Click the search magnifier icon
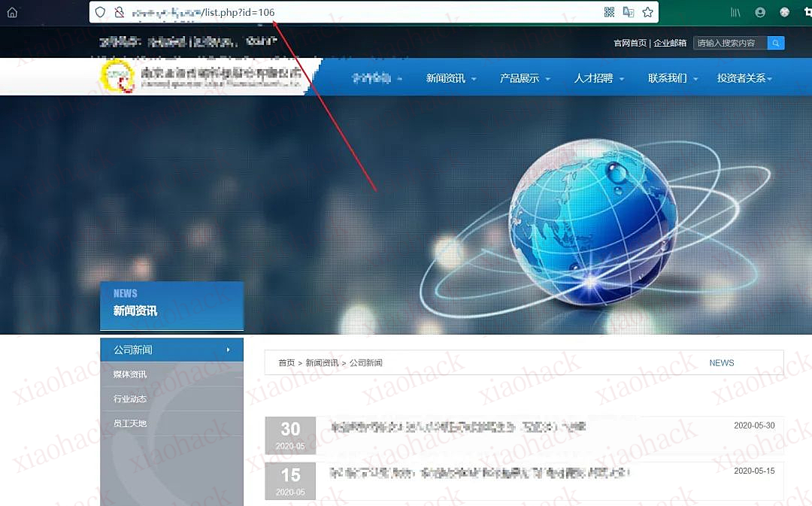Screen dimensions: 812x506 [x=776, y=43]
